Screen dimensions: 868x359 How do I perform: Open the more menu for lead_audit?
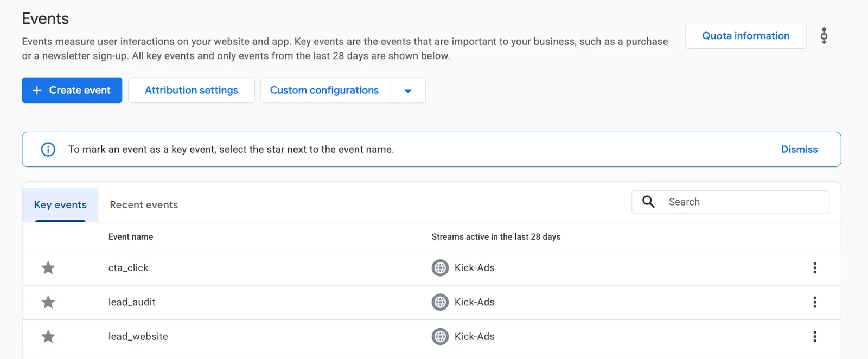(814, 302)
